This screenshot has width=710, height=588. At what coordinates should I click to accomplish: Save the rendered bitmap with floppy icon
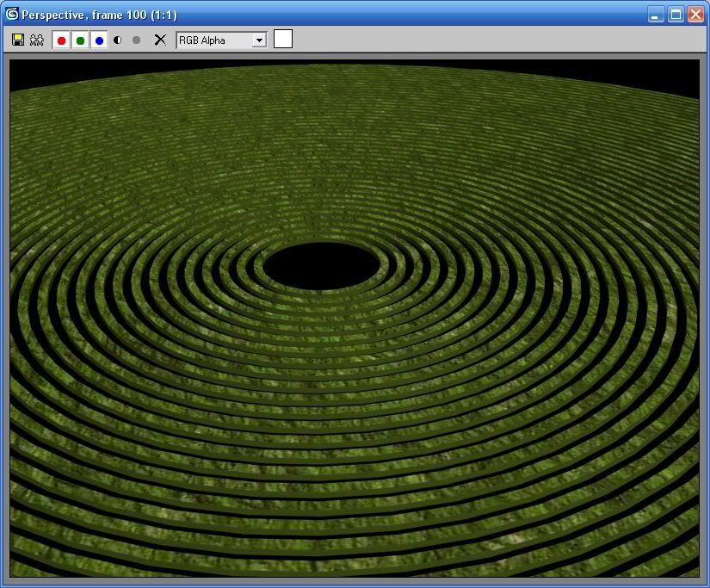18,40
